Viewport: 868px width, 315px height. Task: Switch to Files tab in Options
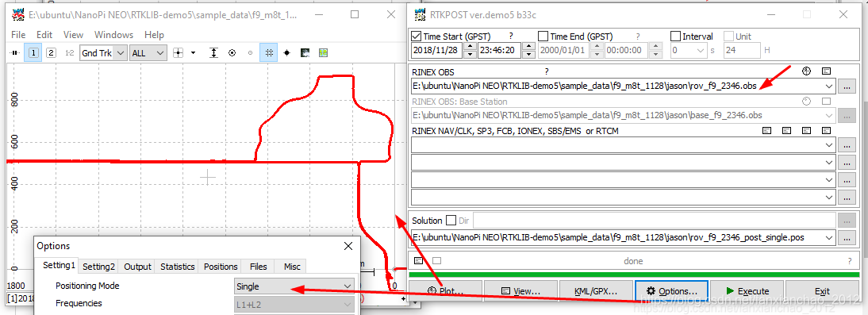(259, 267)
